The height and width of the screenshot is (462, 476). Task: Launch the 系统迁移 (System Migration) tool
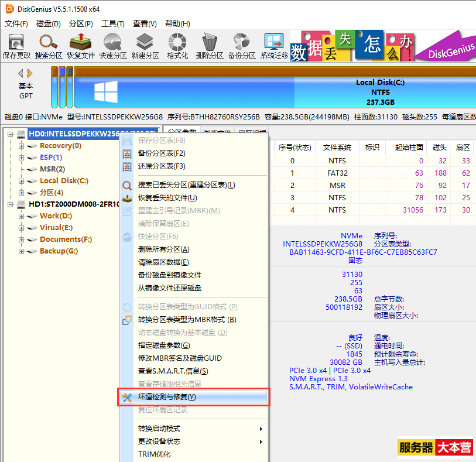(x=274, y=46)
